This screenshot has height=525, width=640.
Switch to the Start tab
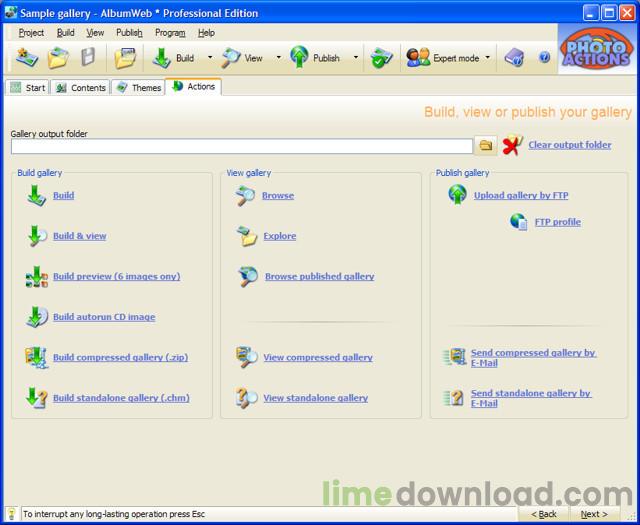point(27,88)
